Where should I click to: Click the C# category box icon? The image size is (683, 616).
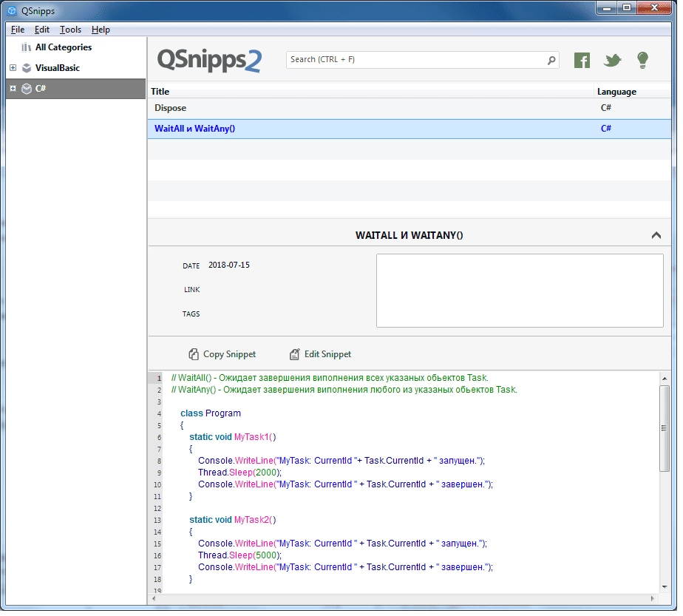[27, 89]
